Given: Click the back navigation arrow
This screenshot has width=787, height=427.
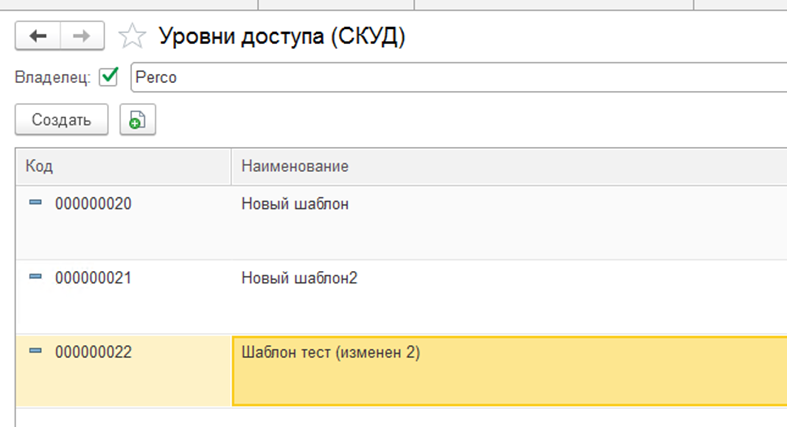Looking at the screenshot, I should pos(38,37).
